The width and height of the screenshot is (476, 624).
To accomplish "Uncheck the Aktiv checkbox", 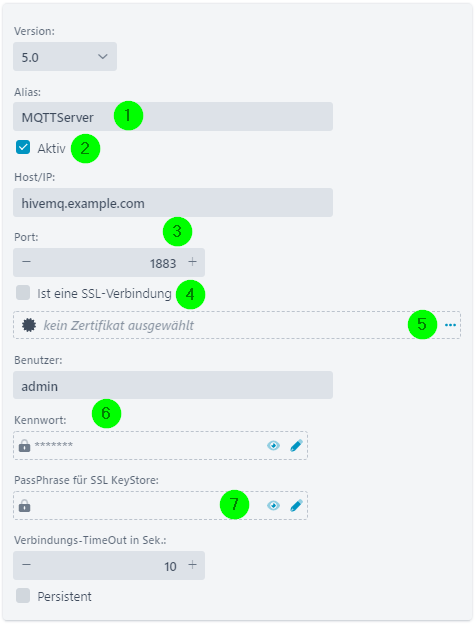I will [x=23, y=147].
